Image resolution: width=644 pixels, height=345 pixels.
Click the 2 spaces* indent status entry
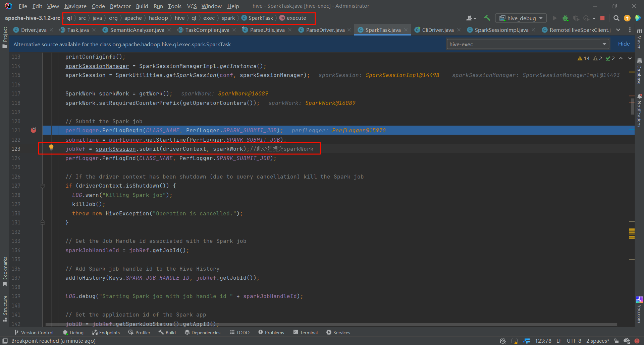coord(597,341)
